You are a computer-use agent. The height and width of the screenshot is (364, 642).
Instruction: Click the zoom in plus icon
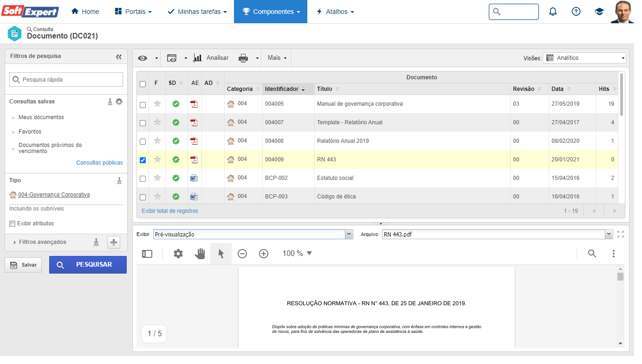coord(264,254)
